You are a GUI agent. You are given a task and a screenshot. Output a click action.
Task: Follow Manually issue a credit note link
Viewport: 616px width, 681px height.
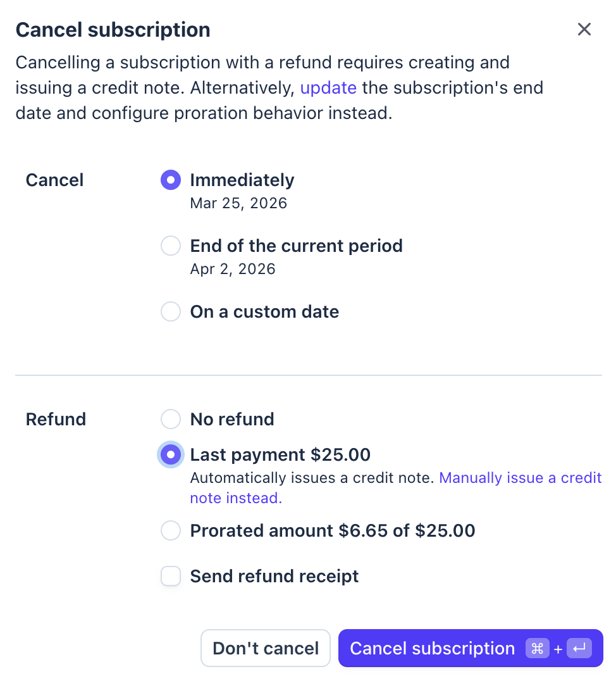pyautogui.click(x=520, y=478)
